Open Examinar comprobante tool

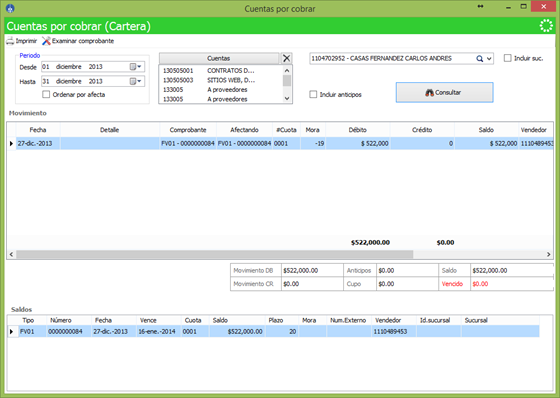pos(78,41)
